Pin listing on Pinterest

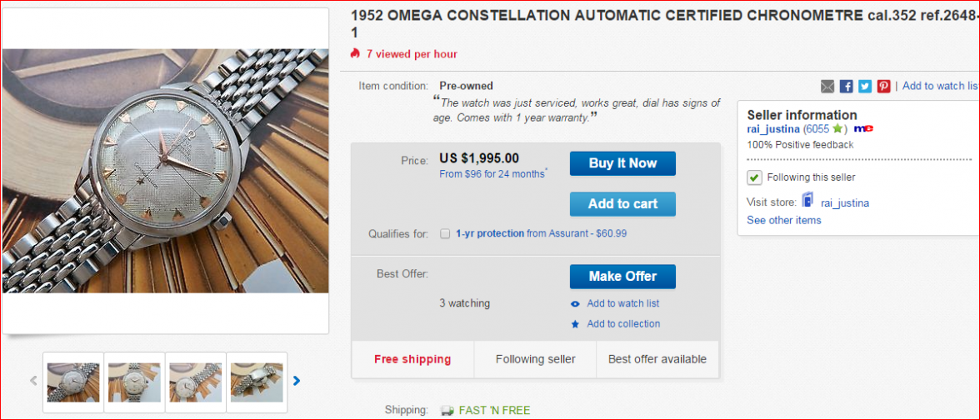(x=883, y=86)
